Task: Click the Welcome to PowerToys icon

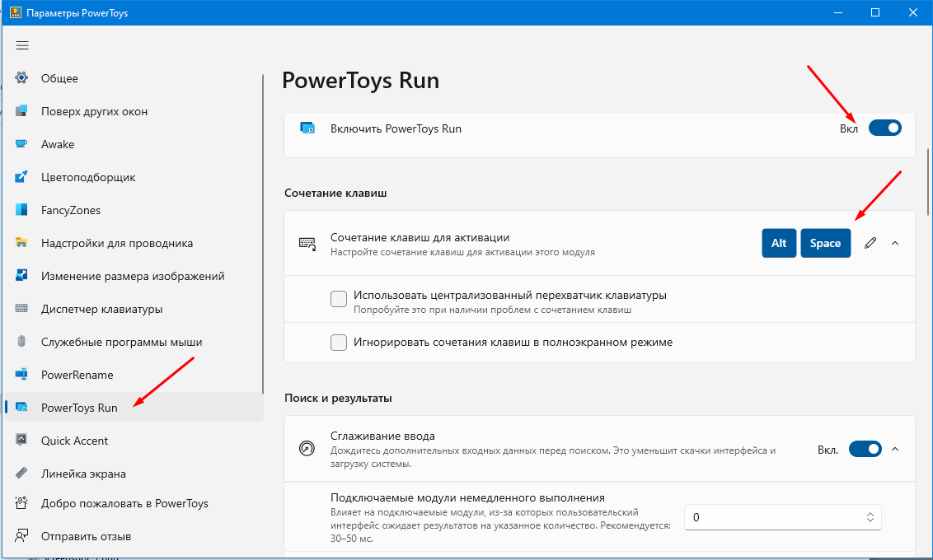Action: point(21,503)
